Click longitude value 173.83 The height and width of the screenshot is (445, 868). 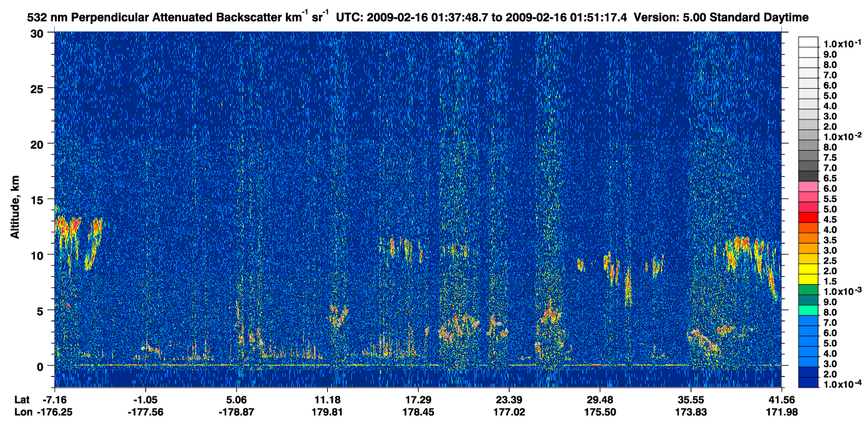point(690,412)
